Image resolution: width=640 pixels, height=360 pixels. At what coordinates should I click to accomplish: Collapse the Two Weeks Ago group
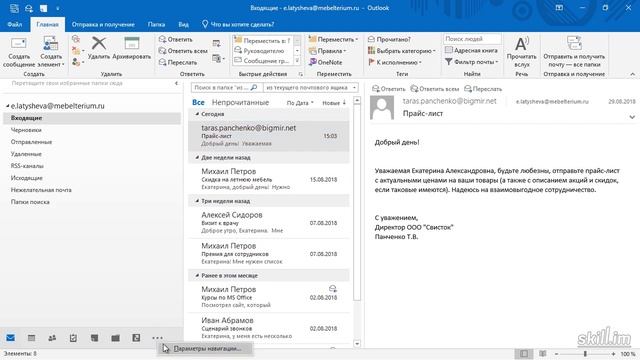(197, 158)
